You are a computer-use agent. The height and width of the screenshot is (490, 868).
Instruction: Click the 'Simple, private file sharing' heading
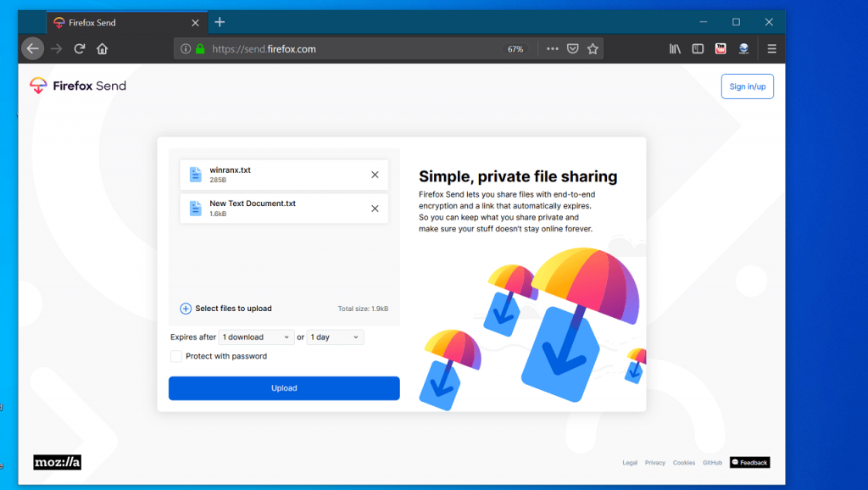coord(518,176)
